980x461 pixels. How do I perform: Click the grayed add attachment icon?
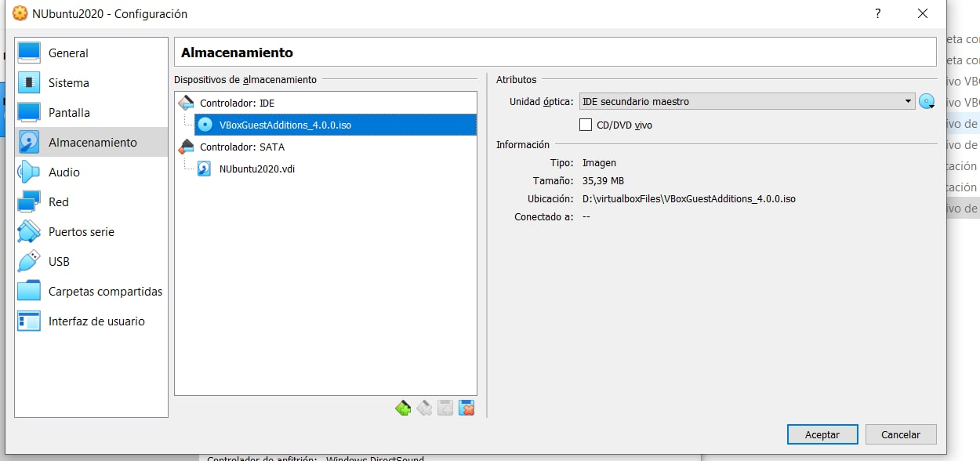click(x=445, y=408)
